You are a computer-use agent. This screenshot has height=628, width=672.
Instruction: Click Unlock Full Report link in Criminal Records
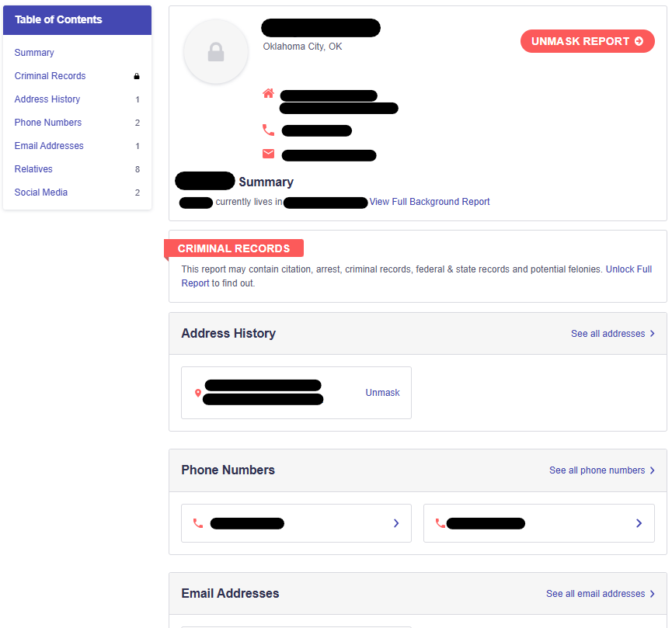click(x=628, y=269)
